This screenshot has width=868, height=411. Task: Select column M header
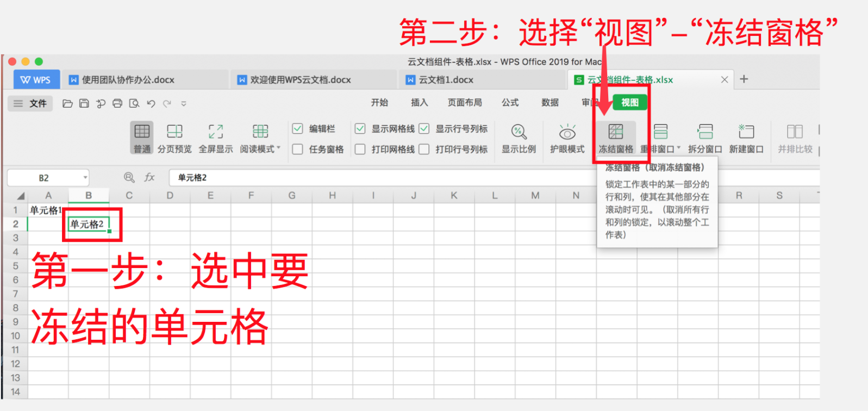(x=535, y=196)
